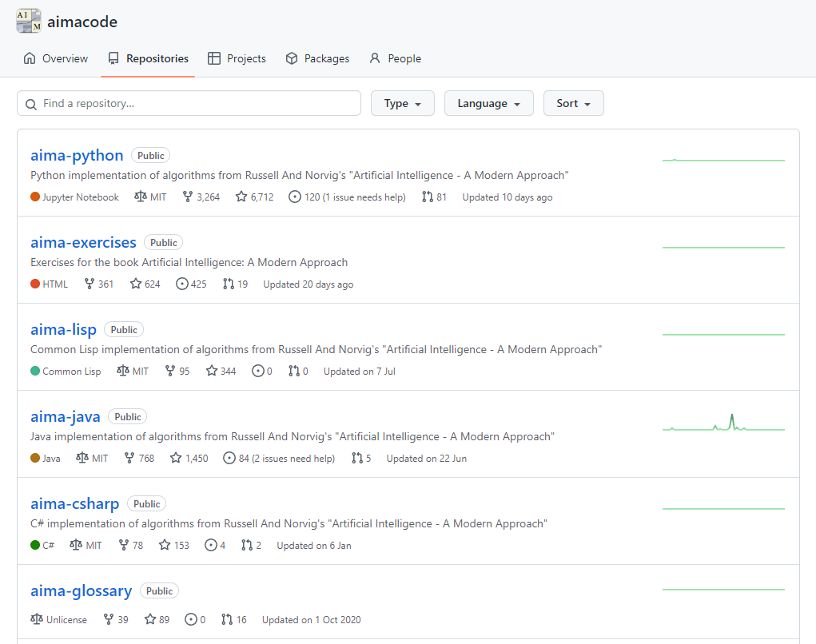Open the aima-csharp repository

coord(75,503)
